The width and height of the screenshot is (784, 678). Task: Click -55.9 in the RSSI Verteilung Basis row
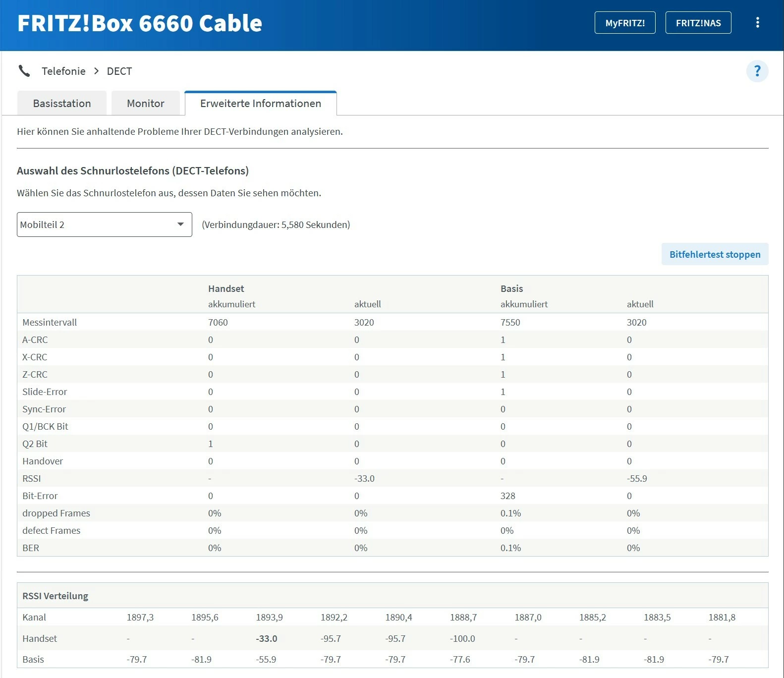click(x=266, y=659)
